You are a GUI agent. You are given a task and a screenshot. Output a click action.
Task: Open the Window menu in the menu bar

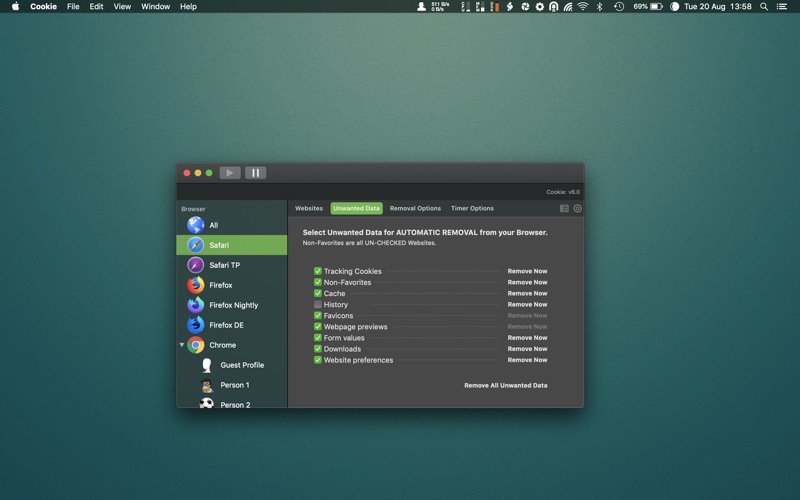click(155, 6)
